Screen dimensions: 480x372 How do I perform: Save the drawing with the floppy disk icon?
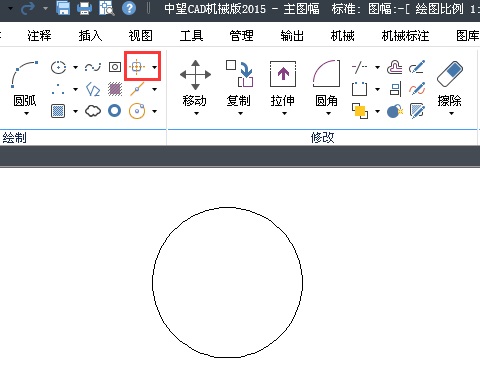(x=63, y=8)
